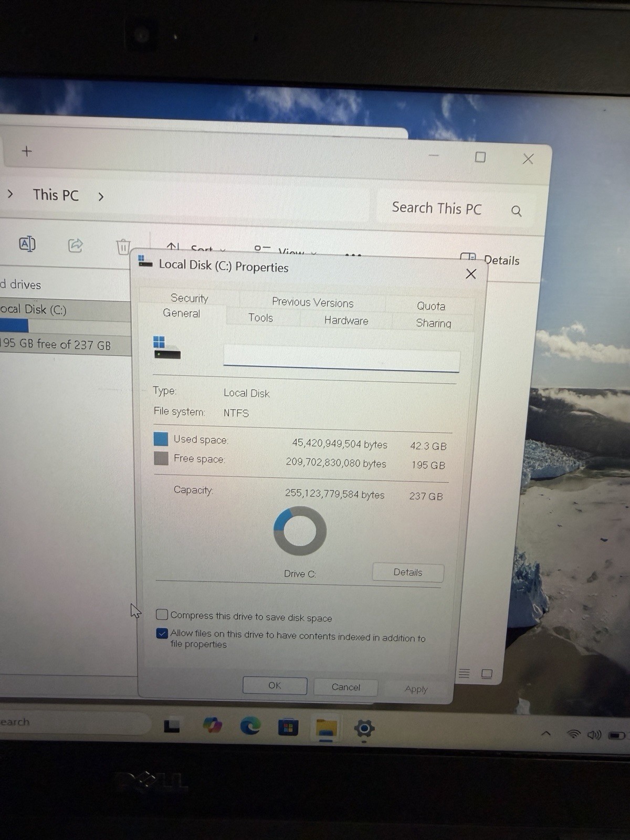Minimize the File Explorer window

coord(434,155)
